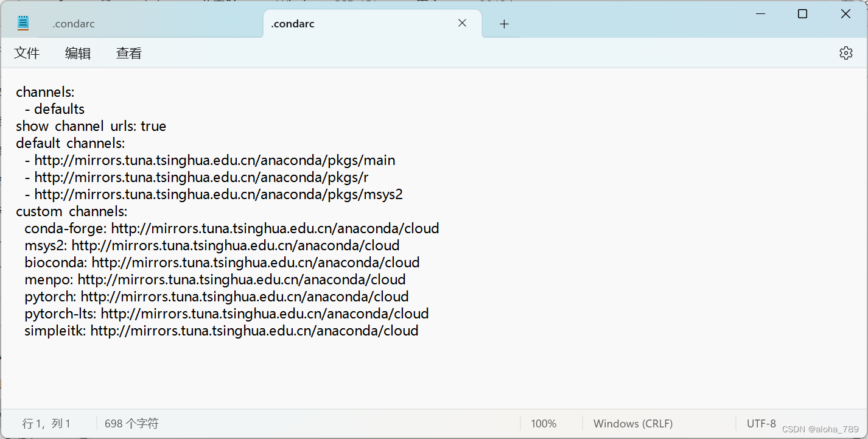Click the pkgs/main mirror URL line
Image resolution: width=868 pixels, height=439 pixels.
[210, 160]
